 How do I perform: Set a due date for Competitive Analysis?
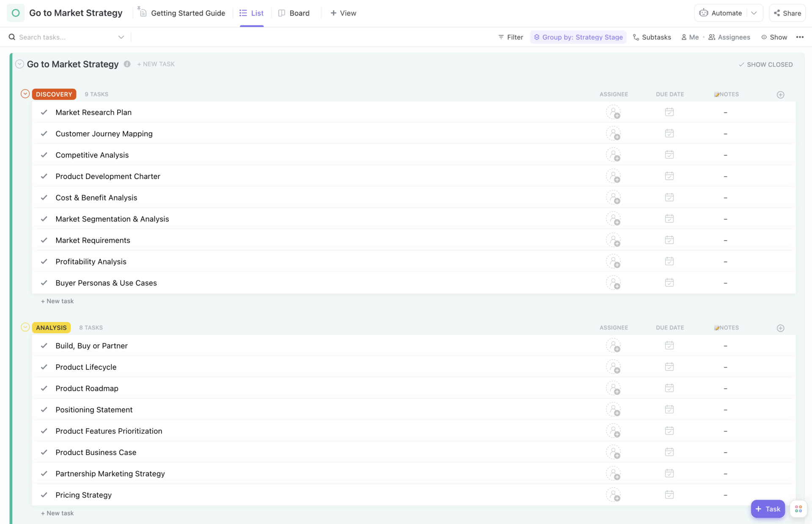pos(669,154)
